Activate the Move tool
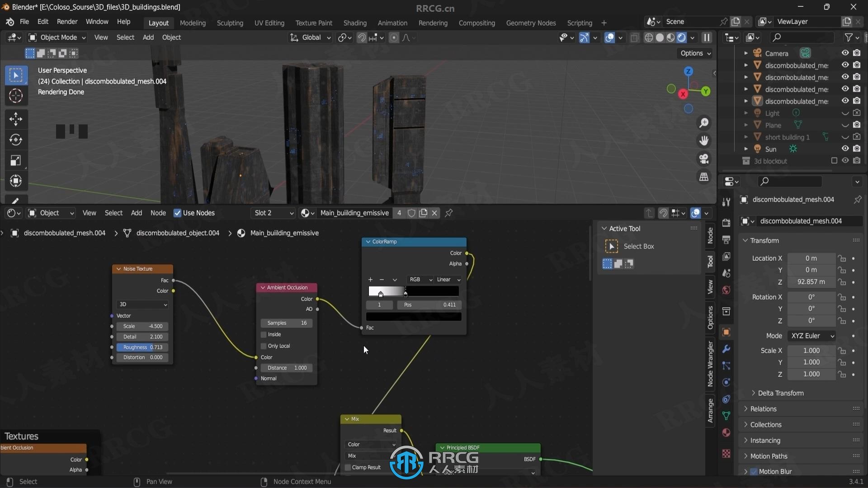The width and height of the screenshot is (868, 488). pyautogui.click(x=16, y=119)
